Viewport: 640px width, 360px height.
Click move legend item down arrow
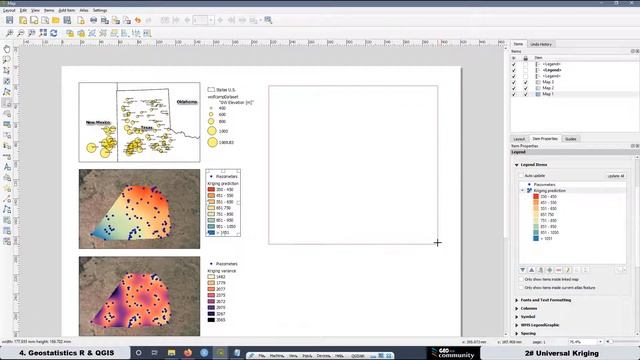tap(522, 270)
